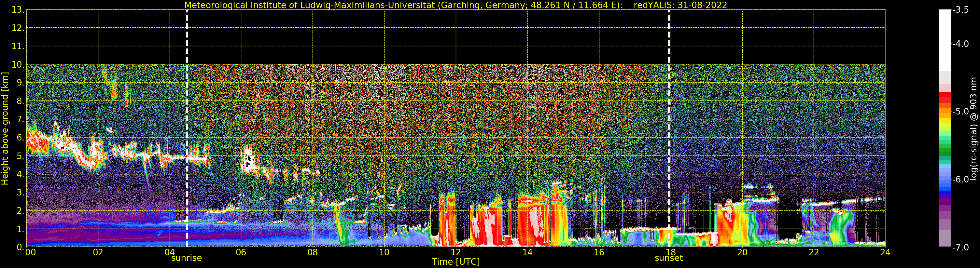The image size is (980, 268).
Task: Click the time axis tick label 02
Action: [98, 252]
